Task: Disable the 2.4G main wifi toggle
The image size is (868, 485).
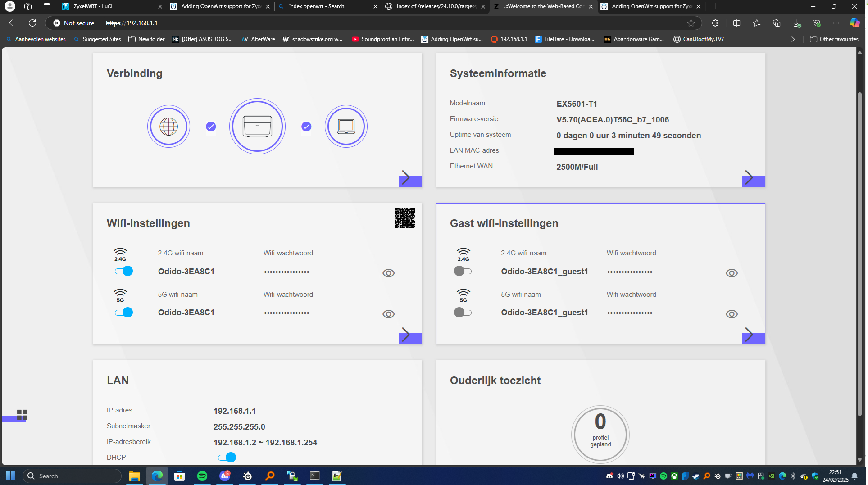Action: (x=123, y=271)
